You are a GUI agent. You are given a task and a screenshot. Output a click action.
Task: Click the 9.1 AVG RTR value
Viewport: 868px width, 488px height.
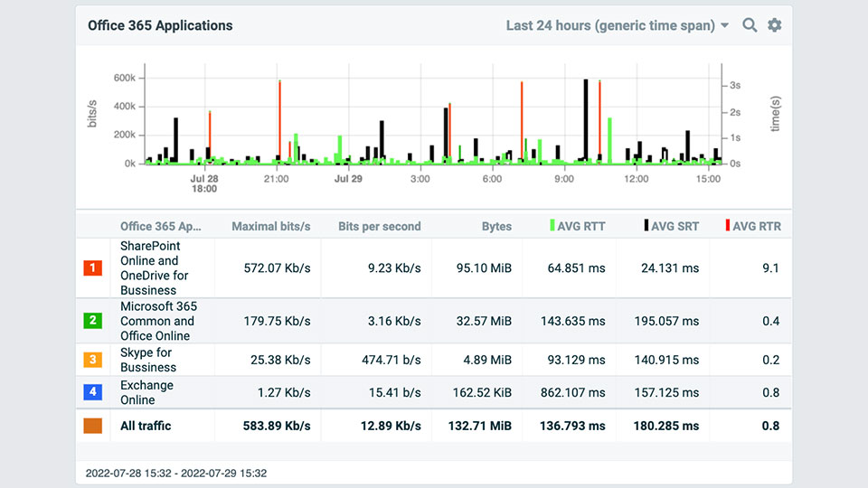click(770, 267)
